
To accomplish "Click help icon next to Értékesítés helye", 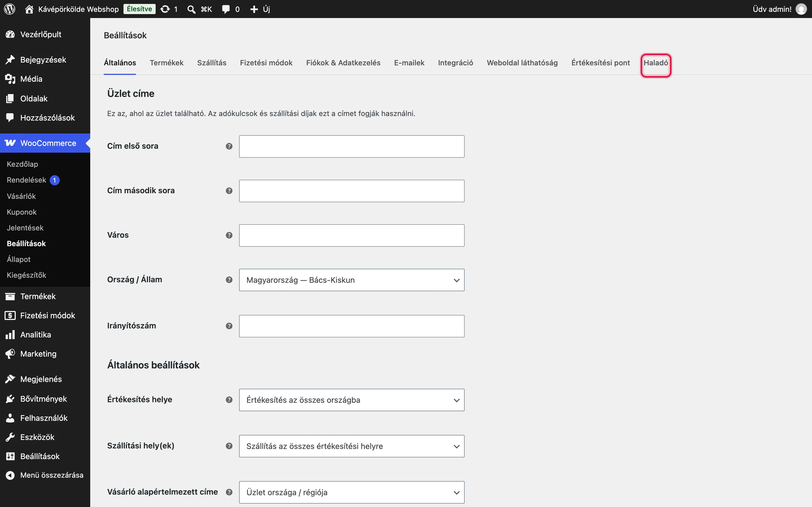I will coord(229,400).
